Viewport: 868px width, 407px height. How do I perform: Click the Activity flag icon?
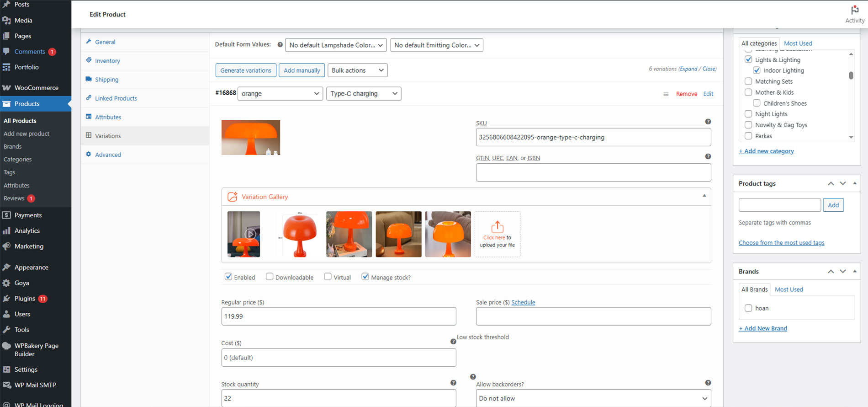click(x=854, y=10)
